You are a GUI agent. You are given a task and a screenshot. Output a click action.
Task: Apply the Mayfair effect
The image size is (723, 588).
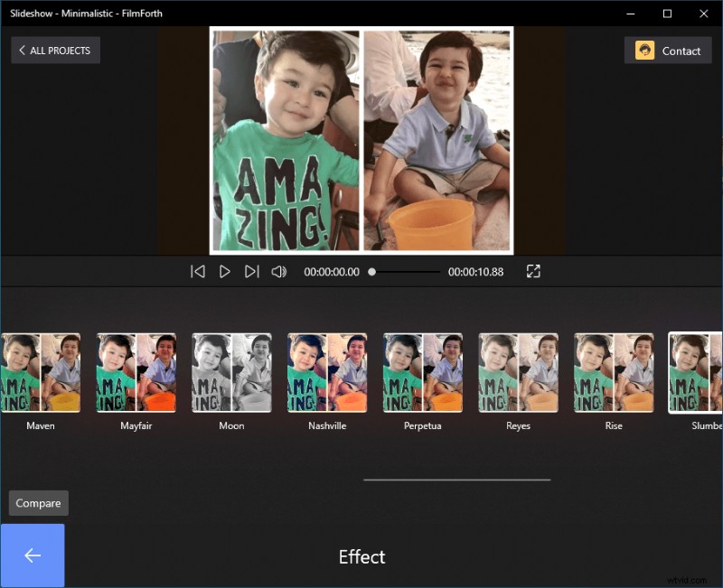136,371
